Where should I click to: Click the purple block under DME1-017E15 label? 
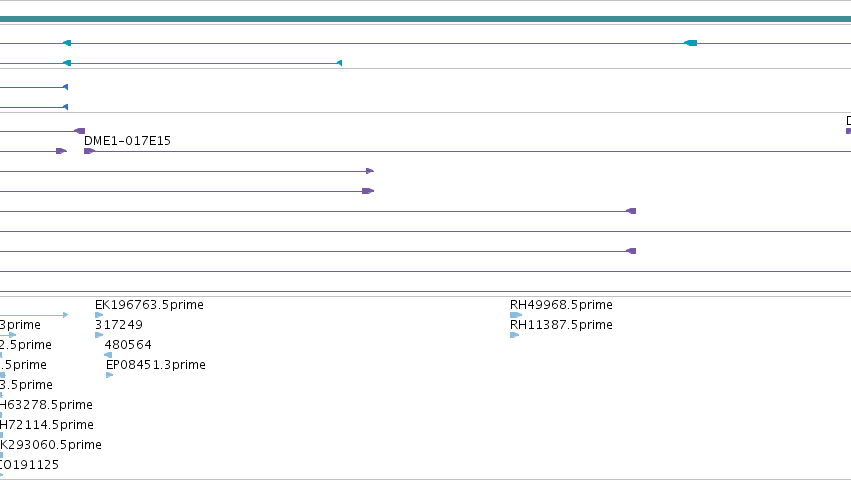tap(89, 151)
